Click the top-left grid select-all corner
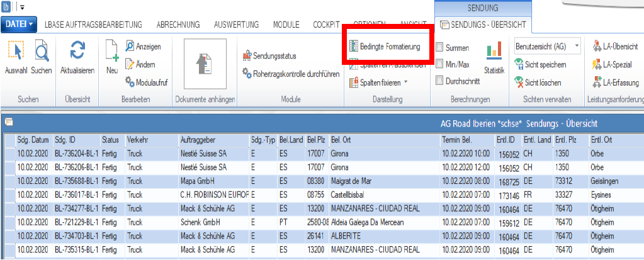Image resolution: width=644 pixels, height=260 pixels. tap(10, 140)
